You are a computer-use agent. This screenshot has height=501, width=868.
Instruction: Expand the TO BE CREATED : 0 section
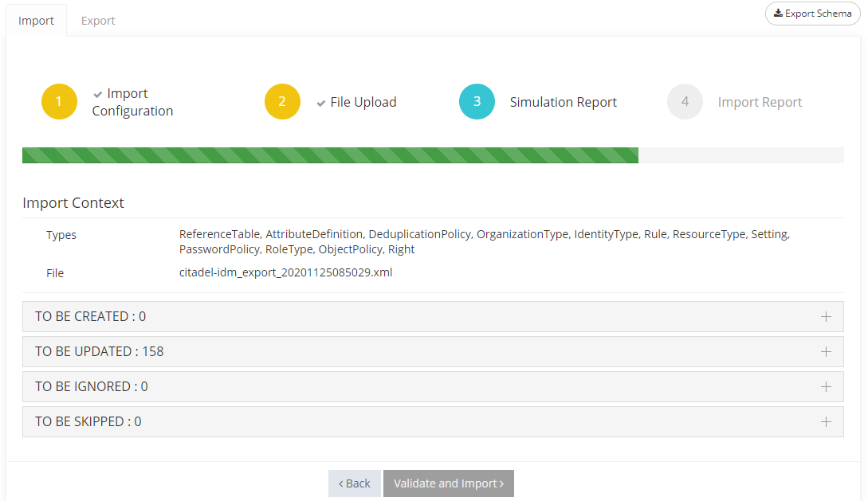click(x=91, y=317)
